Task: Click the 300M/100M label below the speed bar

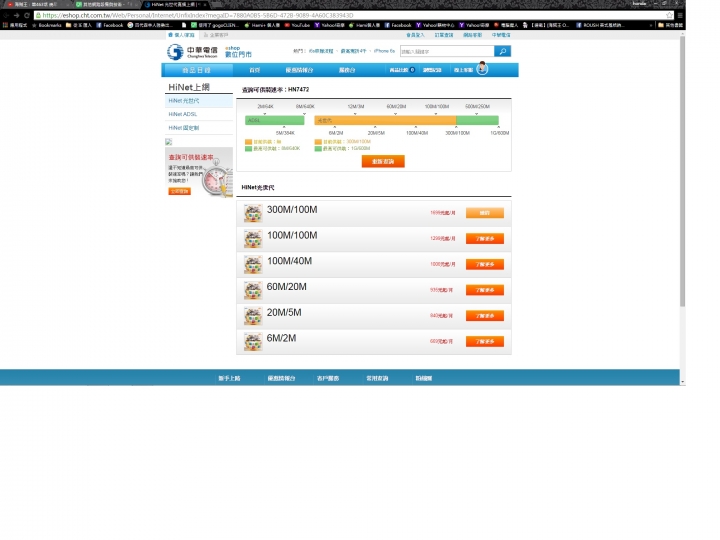Action: (457, 133)
